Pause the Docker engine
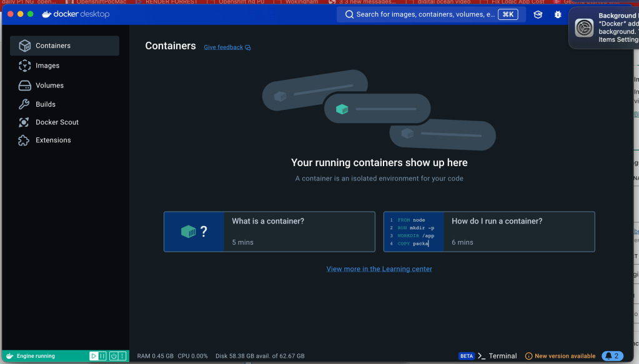Screen dimensions: 639x364 (102, 356)
